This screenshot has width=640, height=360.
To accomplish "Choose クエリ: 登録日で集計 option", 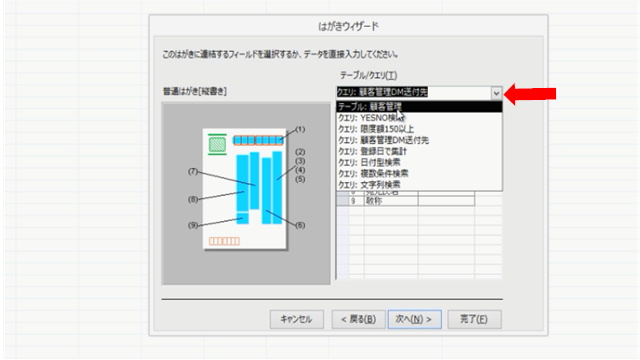I will tap(419, 151).
